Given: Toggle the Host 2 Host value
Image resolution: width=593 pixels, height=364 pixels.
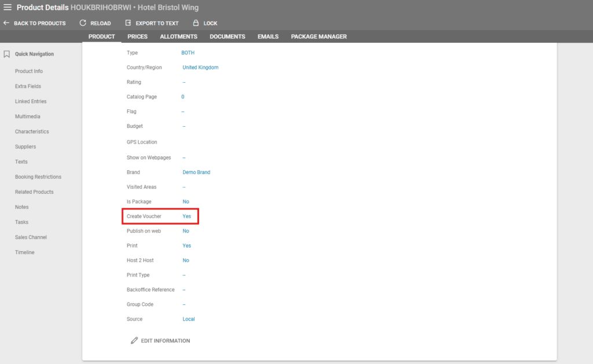Looking at the screenshot, I should pos(186,260).
